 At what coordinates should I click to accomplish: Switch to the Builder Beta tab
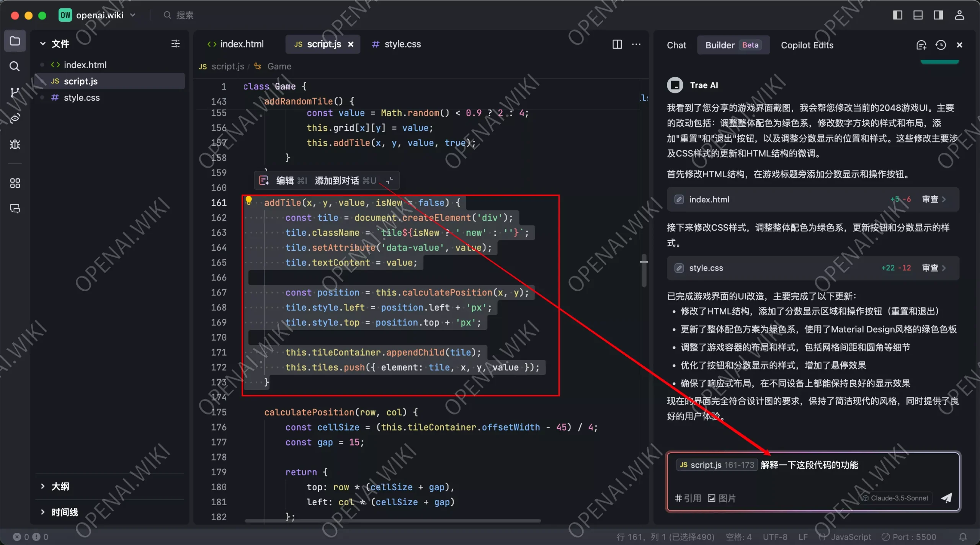click(x=733, y=45)
